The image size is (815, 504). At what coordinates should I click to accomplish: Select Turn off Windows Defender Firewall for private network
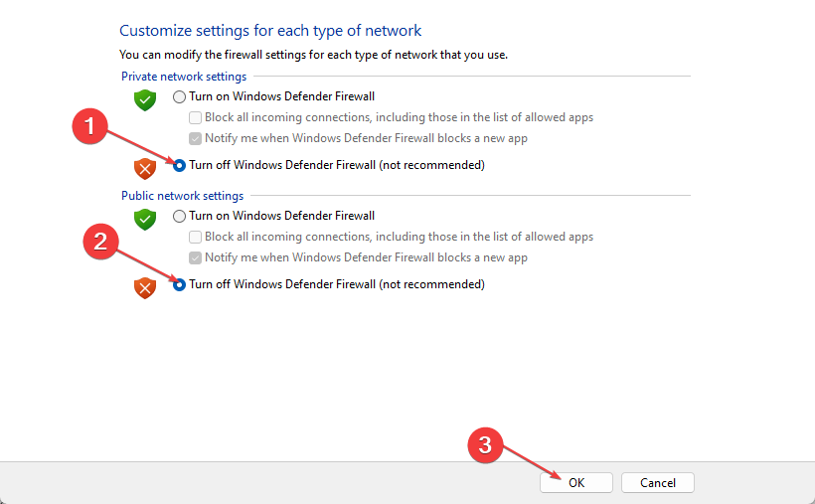(x=179, y=165)
